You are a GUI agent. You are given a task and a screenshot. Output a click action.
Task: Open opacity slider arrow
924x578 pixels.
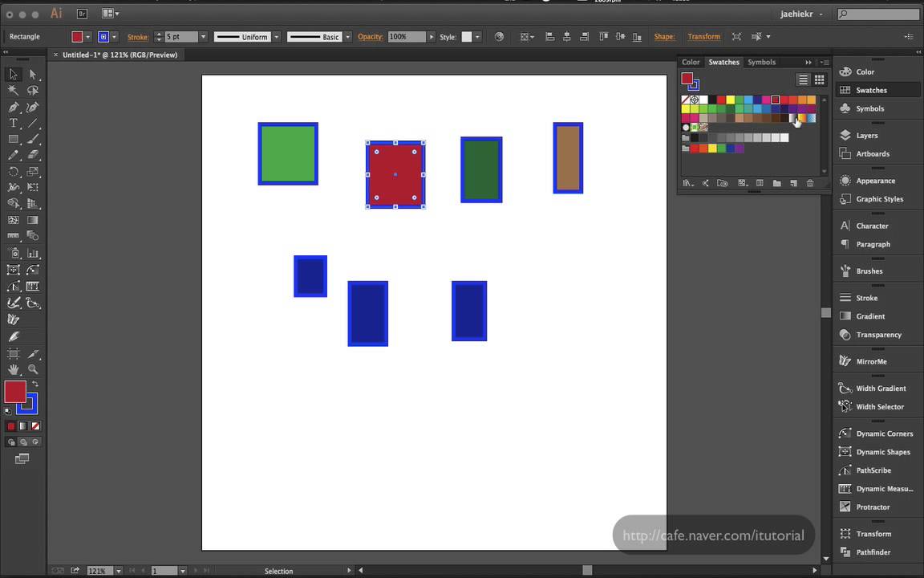pos(432,37)
